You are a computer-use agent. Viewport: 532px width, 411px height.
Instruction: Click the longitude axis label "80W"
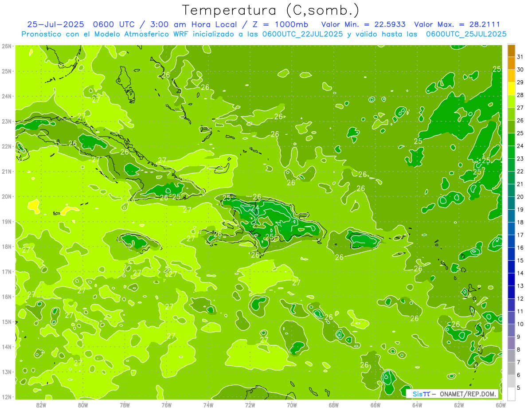(82, 405)
